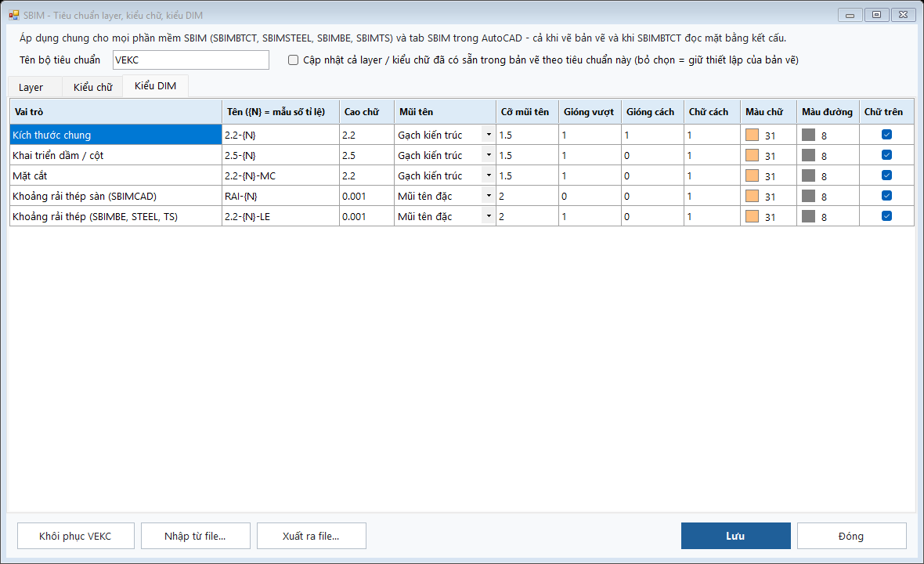Switch to the Layer tab
Viewport: 924px width, 564px height.
(34, 87)
